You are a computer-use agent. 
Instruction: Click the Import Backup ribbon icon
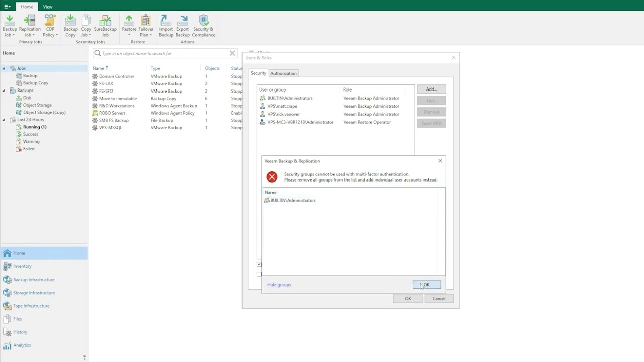pyautogui.click(x=166, y=26)
